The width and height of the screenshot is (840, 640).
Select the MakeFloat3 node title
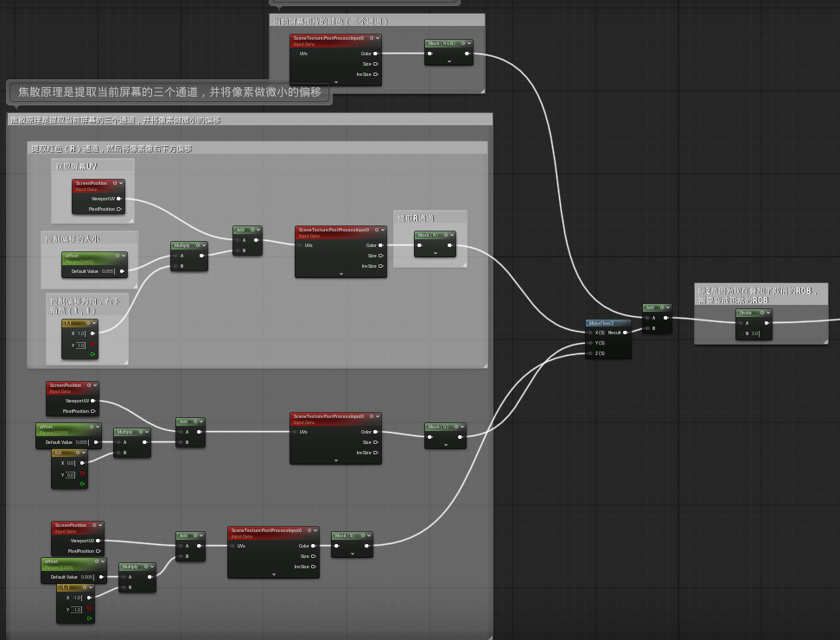601,323
